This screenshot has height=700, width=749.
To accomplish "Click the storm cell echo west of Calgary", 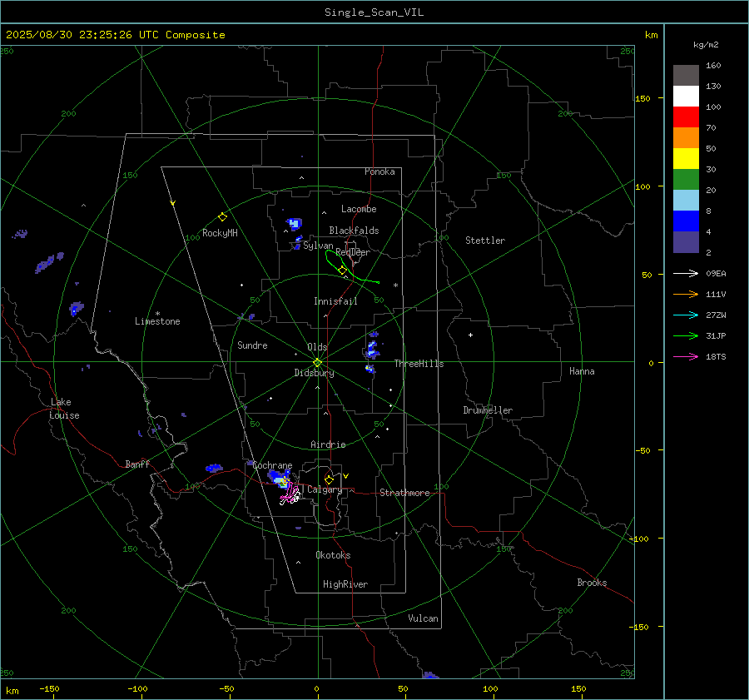I will click(280, 479).
